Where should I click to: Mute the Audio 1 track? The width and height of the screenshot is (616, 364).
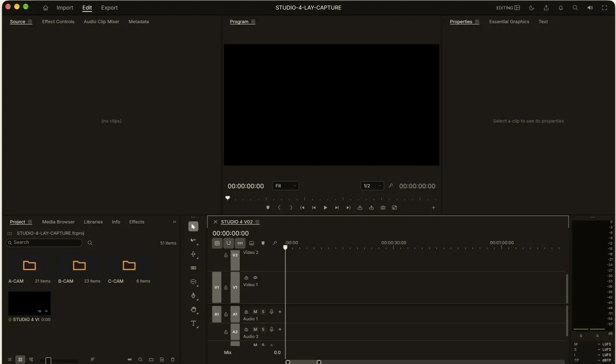[255, 312]
